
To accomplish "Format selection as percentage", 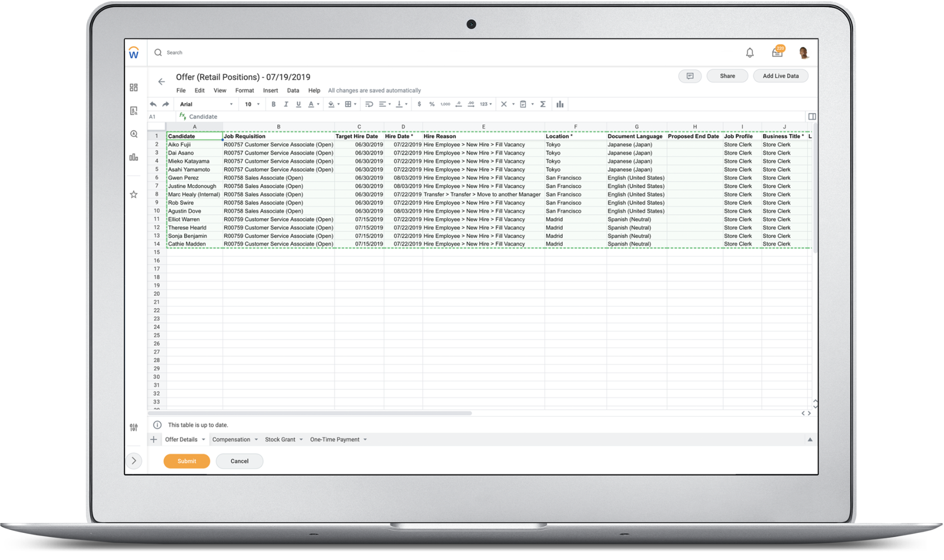I will point(431,104).
